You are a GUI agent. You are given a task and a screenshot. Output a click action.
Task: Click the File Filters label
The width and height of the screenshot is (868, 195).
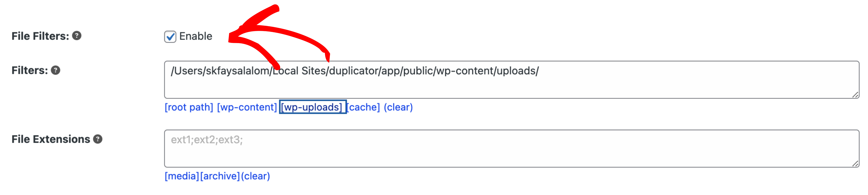pos(40,36)
